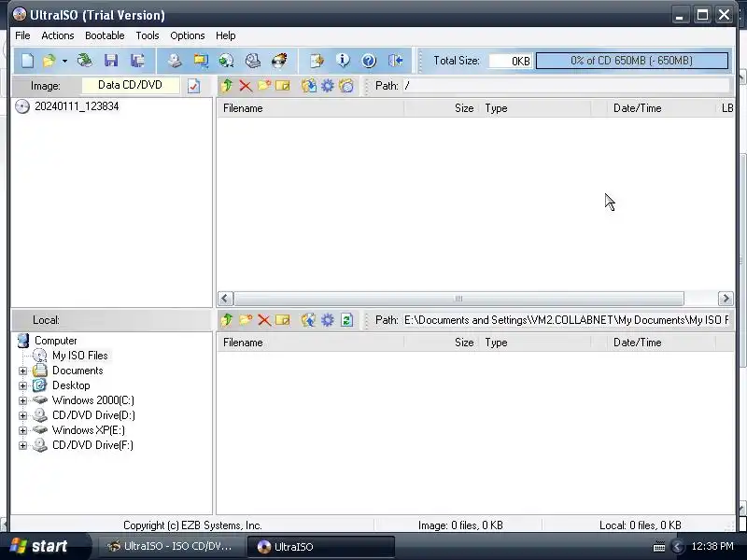Click the red X Delete icon in local pane

tap(264, 320)
